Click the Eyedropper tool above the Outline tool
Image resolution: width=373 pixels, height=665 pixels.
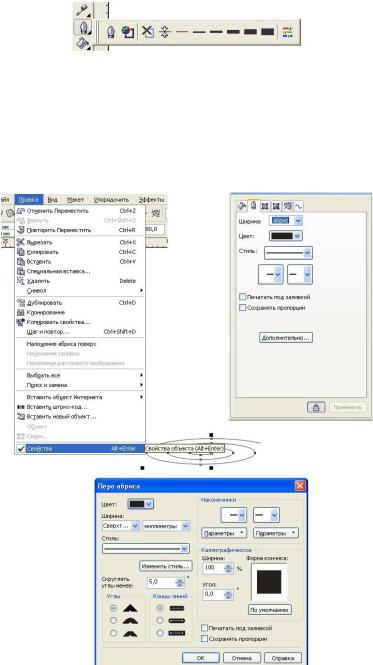tap(82, 10)
